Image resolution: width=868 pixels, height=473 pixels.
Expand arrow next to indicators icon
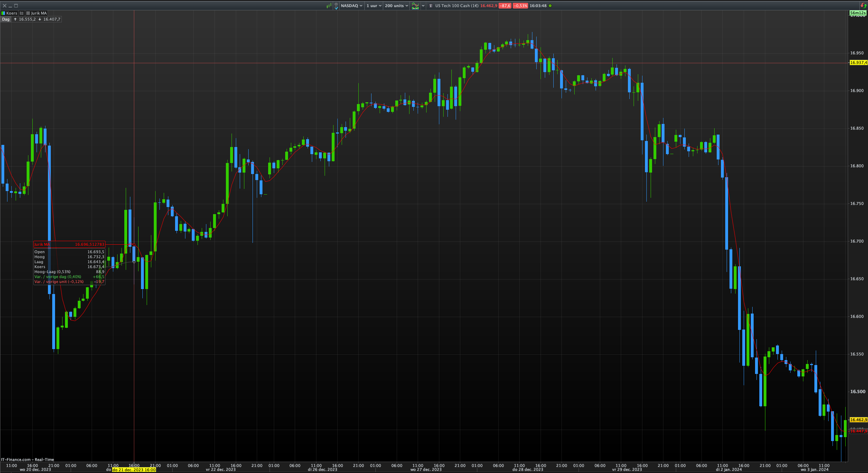pos(423,6)
